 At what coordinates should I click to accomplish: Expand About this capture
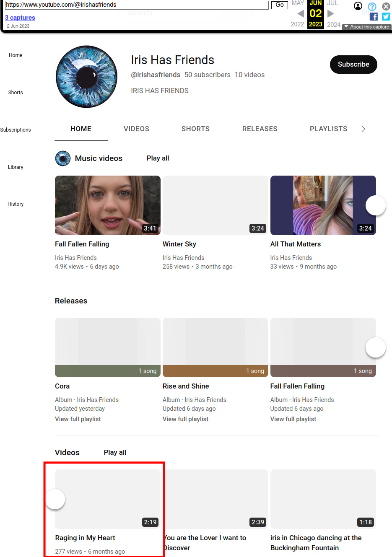(367, 27)
